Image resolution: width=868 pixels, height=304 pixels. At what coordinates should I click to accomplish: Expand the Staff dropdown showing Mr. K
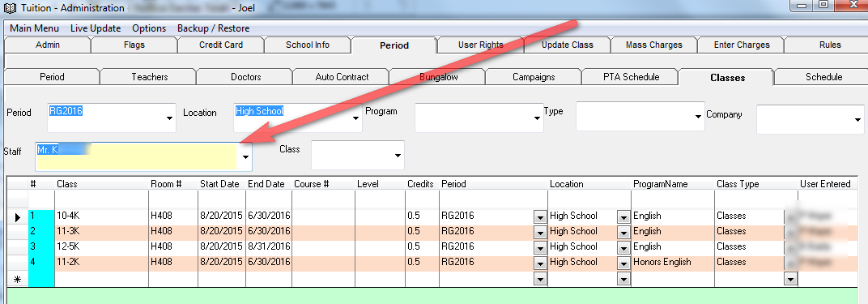tap(245, 157)
